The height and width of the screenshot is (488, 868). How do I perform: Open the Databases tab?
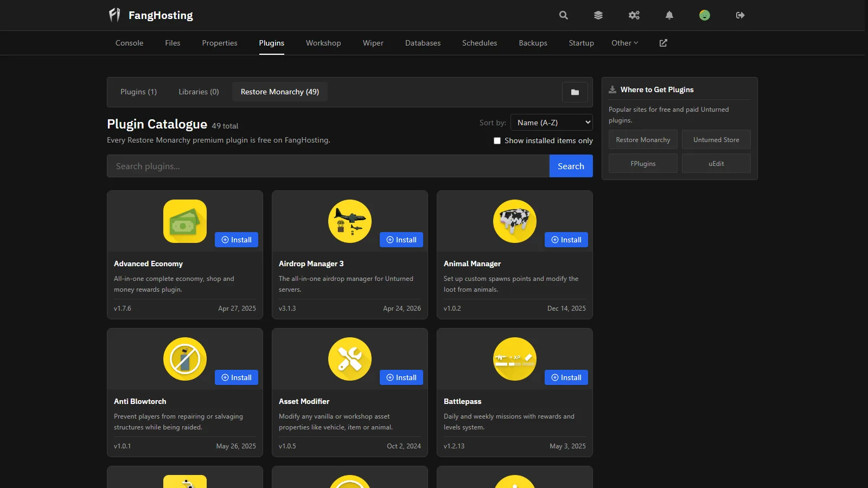(423, 43)
